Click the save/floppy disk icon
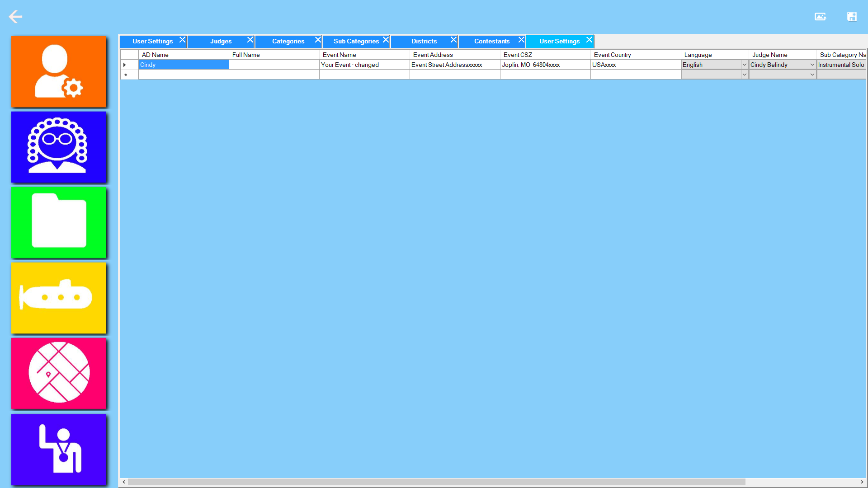The width and height of the screenshot is (868, 488). 852,16
